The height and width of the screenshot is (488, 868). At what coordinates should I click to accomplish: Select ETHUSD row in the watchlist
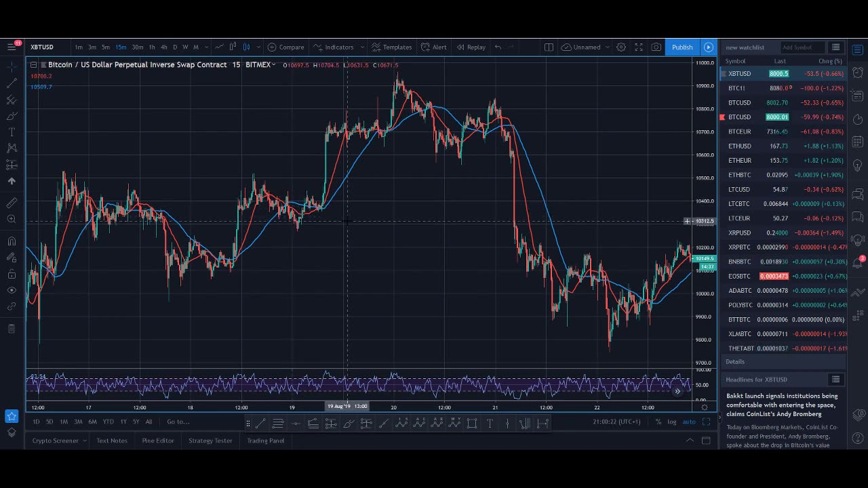[783, 146]
